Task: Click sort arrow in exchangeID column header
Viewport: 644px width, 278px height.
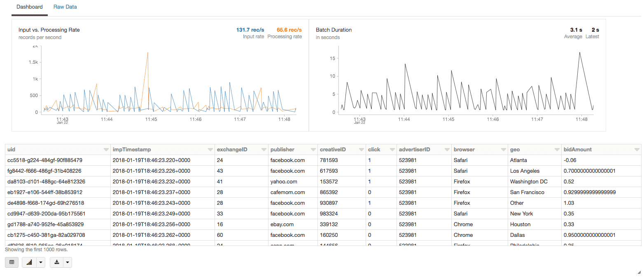Action: pos(264,150)
